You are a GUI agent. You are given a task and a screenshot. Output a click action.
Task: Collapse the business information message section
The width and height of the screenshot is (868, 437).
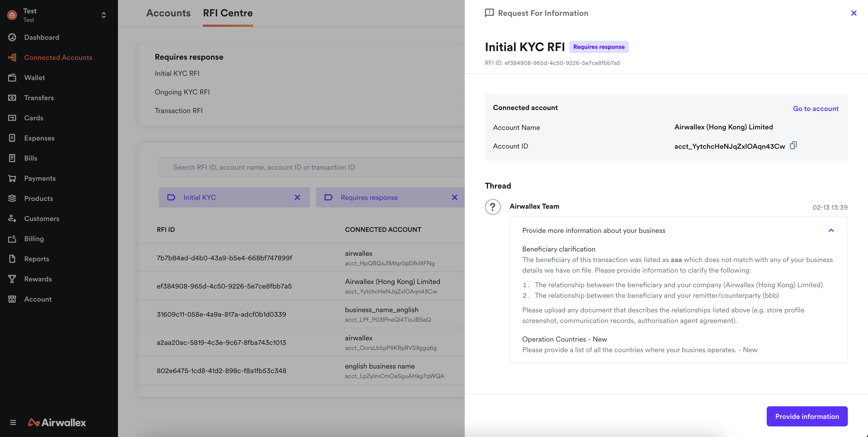831,231
